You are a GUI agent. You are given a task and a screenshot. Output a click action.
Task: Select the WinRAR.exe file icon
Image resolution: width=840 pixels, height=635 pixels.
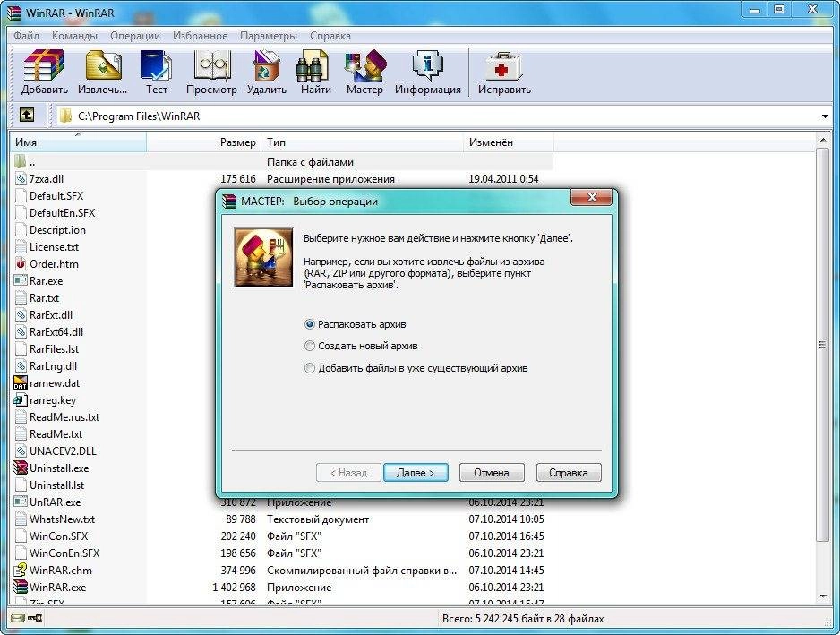tap(21, 587)
